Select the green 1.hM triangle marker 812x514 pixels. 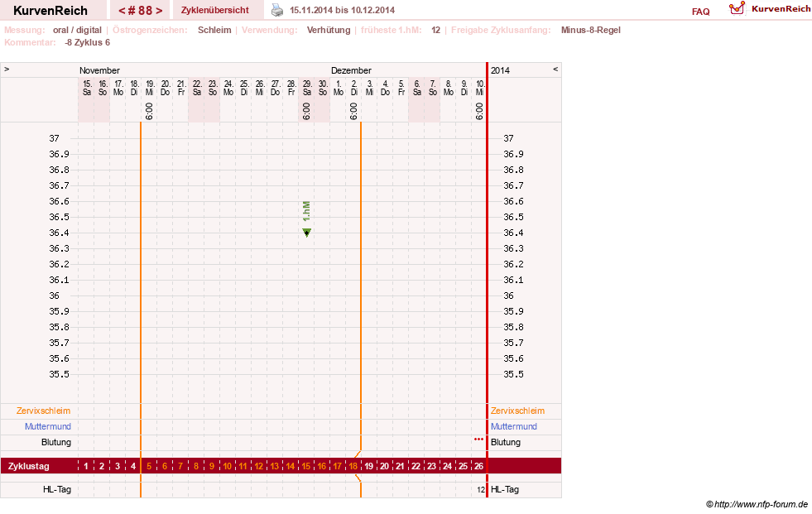306,233
